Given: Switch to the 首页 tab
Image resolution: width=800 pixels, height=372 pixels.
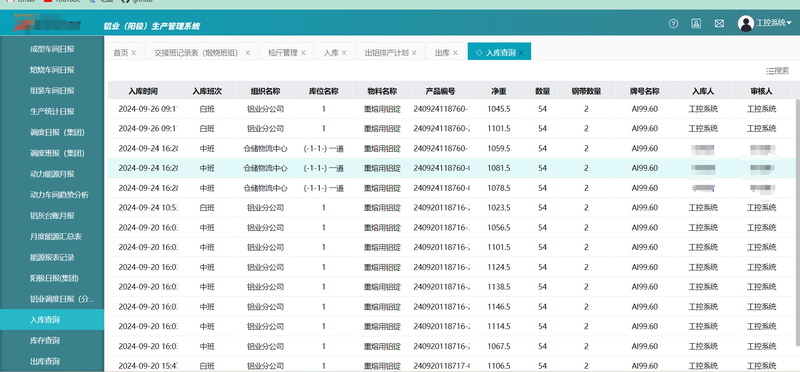Looking at the screenshot, I should pos(120,53).
